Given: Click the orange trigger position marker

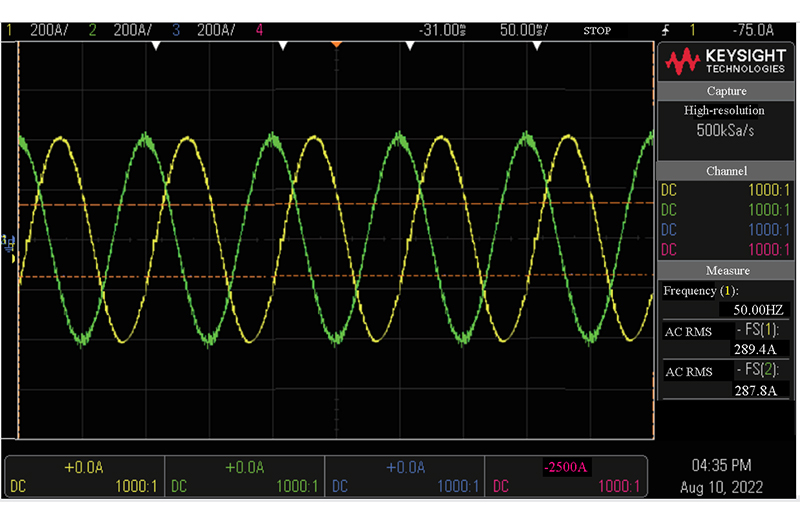Looking at the screenshot, I should (x=336, y=45).
